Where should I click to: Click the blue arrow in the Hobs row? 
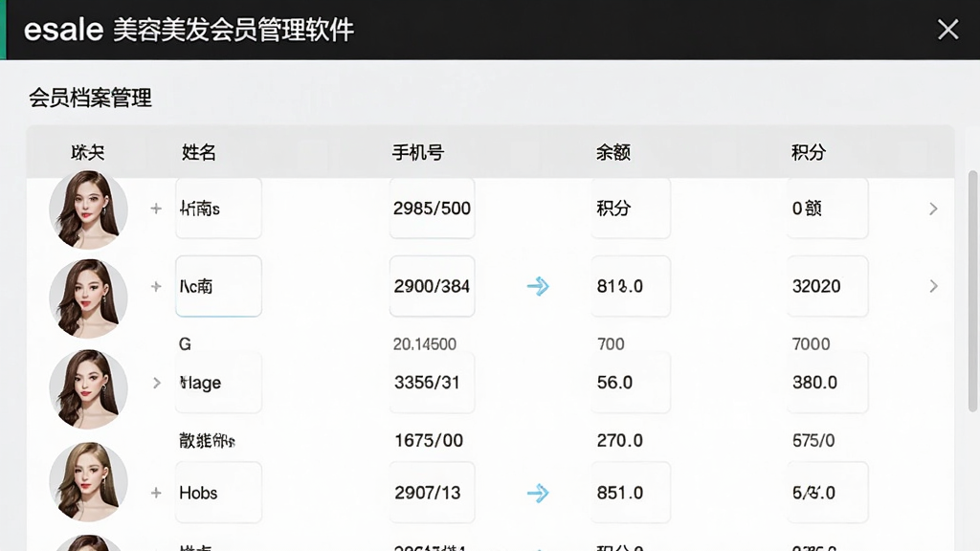(538, 493)
